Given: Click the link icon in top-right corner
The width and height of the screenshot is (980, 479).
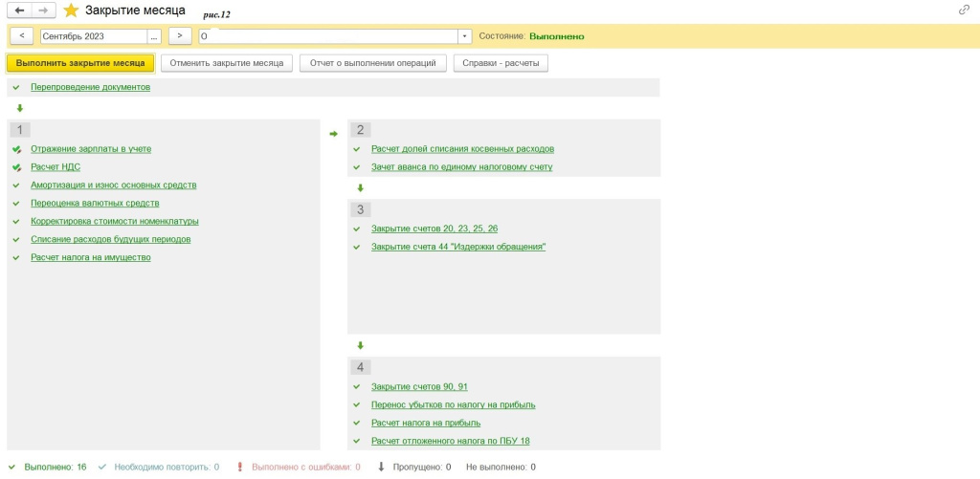Looking at the screenshot, I should point(963,10).
